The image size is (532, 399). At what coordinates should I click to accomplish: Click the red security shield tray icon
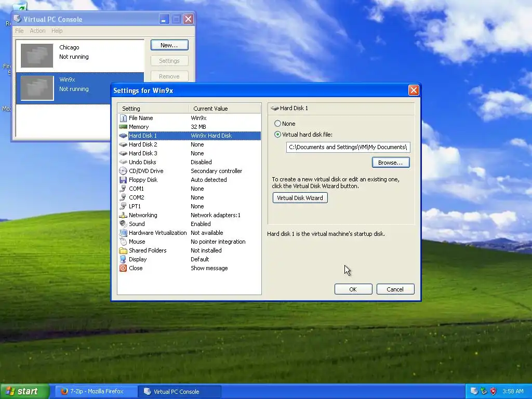pos(494,391)
